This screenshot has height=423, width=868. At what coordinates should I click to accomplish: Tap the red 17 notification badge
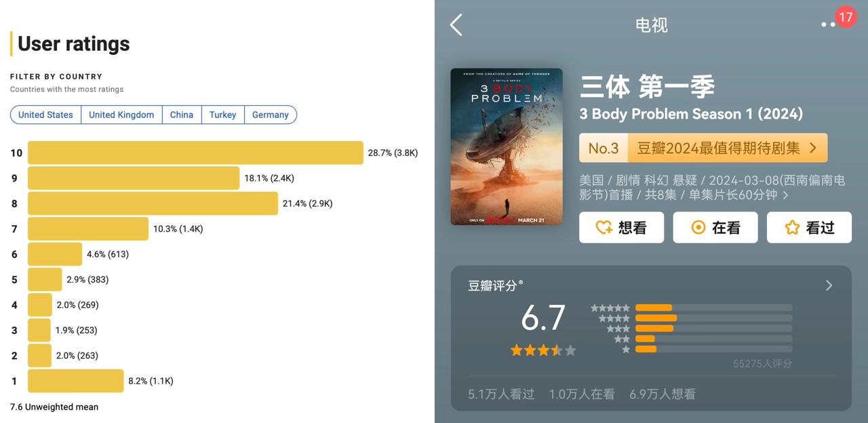point(845,16)
